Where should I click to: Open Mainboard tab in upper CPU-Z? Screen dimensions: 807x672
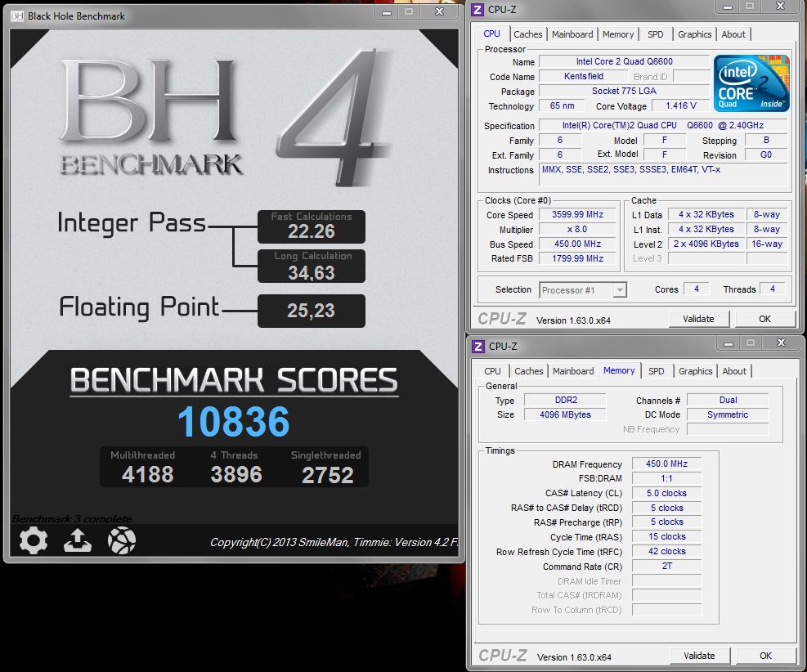[572, 34]
